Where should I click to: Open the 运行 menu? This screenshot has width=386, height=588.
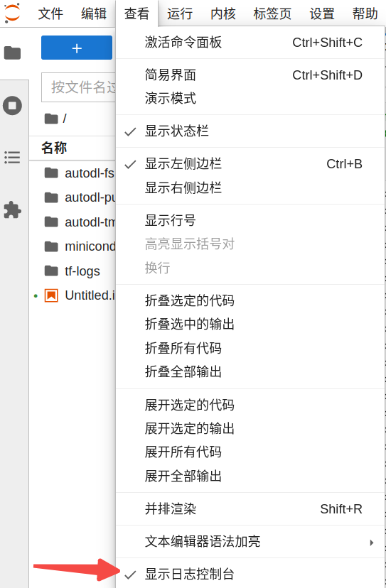tap(180, 13)
